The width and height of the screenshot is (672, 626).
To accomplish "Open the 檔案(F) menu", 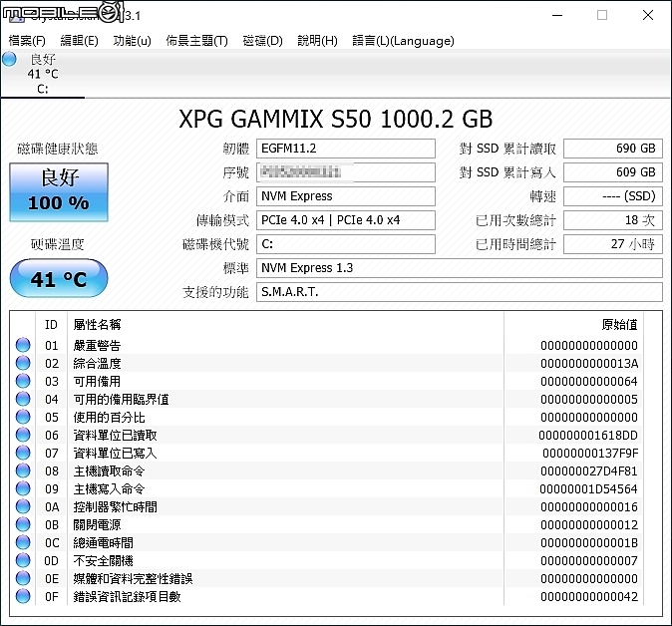I will (27, 41).
